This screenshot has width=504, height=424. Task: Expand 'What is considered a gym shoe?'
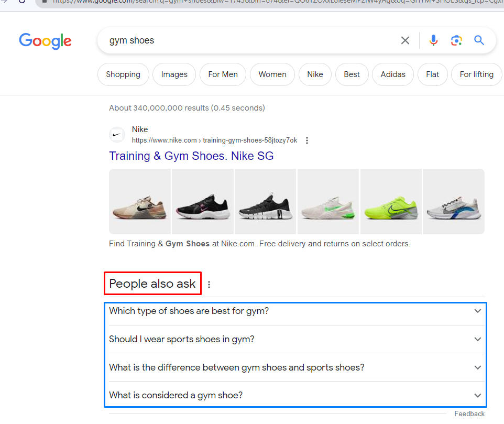pos(477,395)
